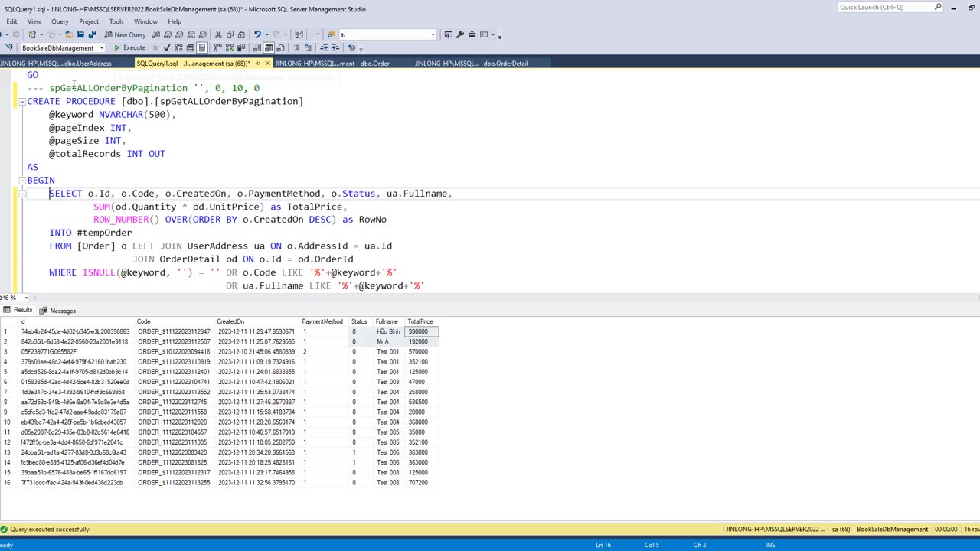This screenshot has height=551, width=980.
Task: Toggle IntelliSense Enabled icon
Action: coord(202,47)
